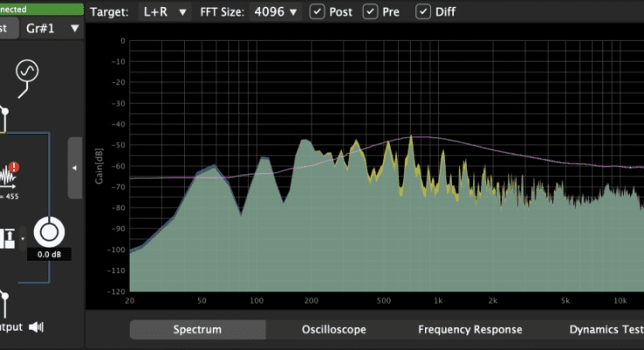Switch to the Frequency Response tab
644x350 pixels.
coord(470,330)
